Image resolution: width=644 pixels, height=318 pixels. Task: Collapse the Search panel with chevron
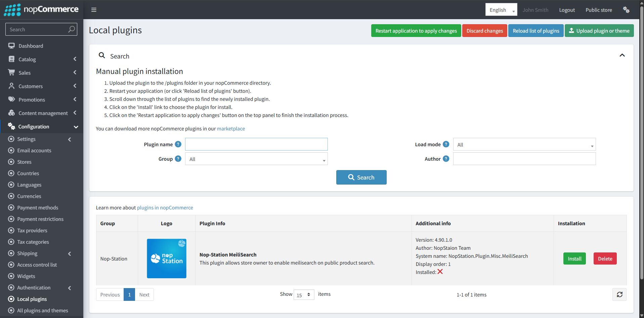(x=622, y=55)
